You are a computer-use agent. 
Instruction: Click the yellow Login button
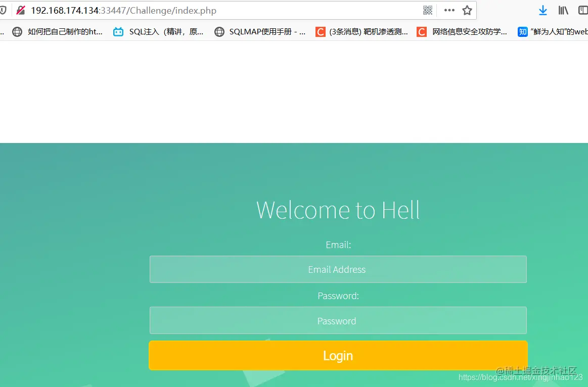point(338,355)
